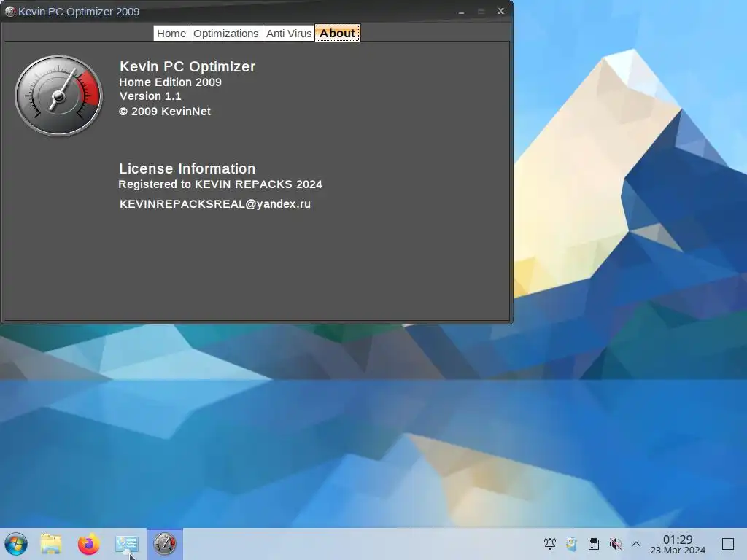This screenshot has height=560, width=747.
Task: Maximize the Kevin PC Optimizer window
Action: 481,12
